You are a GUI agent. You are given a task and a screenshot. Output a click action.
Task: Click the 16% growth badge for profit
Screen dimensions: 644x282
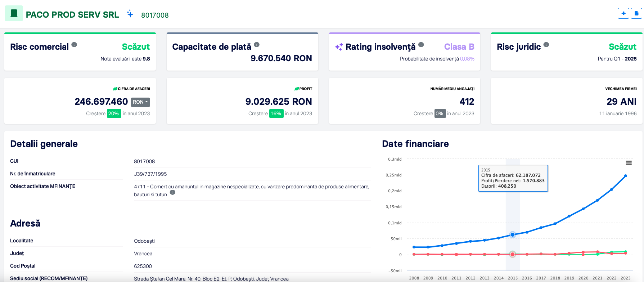276,113
